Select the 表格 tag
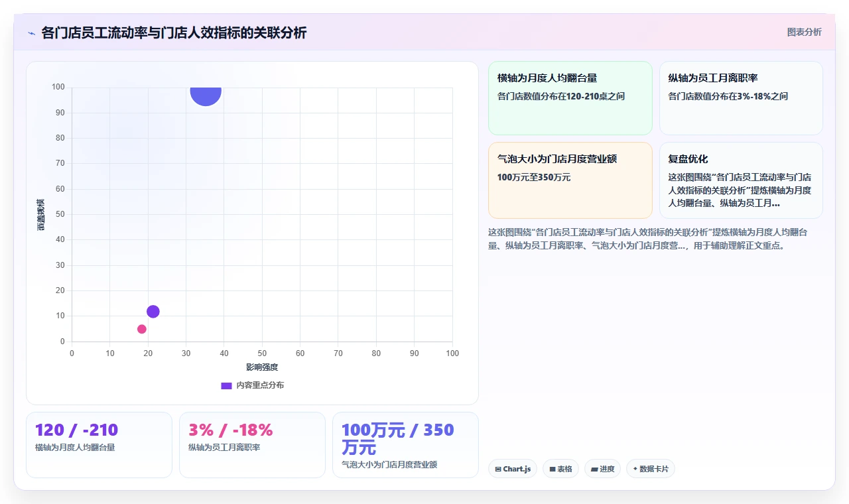The image size is (849, 504). [560, 469]
